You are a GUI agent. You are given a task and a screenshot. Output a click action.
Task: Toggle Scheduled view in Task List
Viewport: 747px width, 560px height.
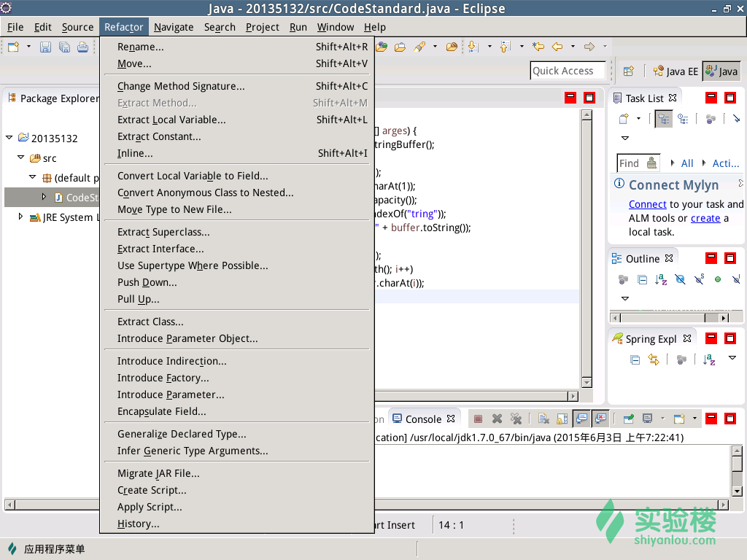[683, 119]
